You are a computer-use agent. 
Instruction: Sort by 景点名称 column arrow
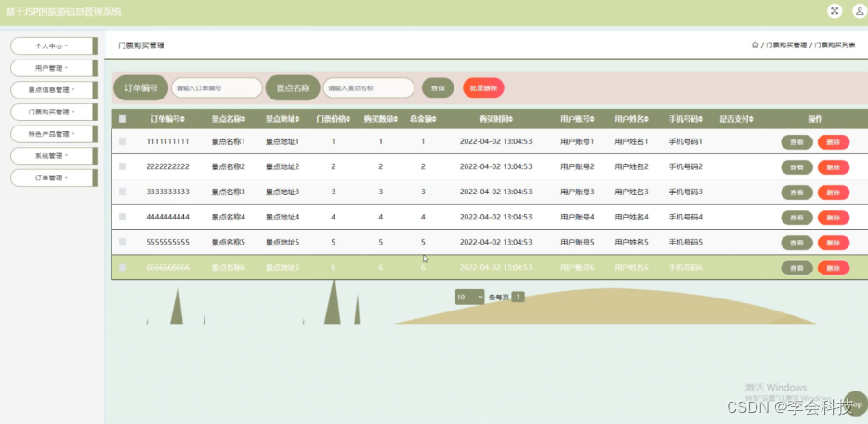(243, 119)
